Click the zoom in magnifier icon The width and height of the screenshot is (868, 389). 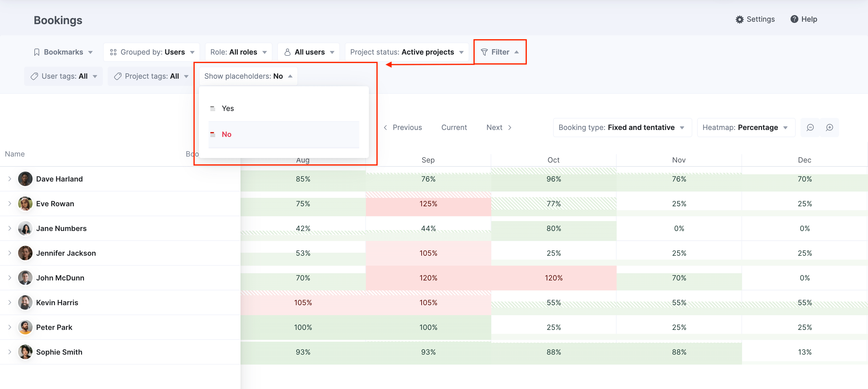pyautogui.click(x=829, y=128)
